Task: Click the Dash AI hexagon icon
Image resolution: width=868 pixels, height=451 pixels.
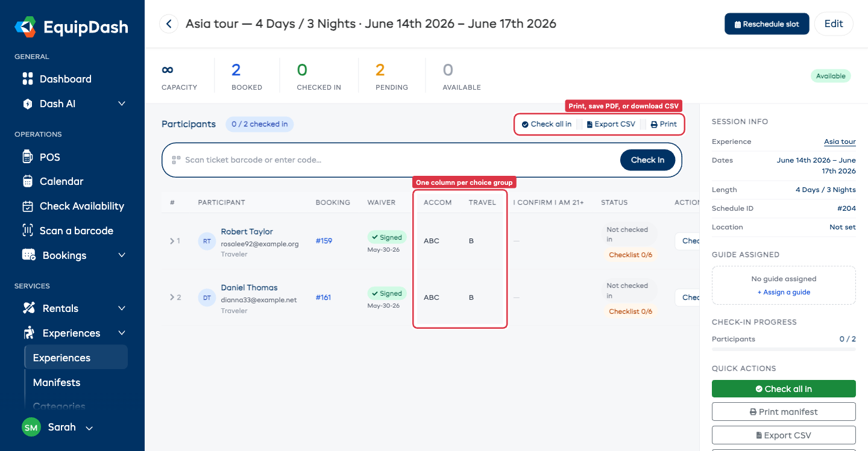Action: pyautogui.click(x=27, y=104)
